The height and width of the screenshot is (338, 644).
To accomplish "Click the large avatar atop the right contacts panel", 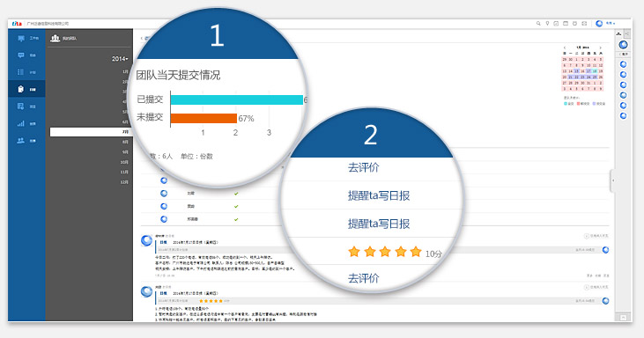I will [623, 44].
